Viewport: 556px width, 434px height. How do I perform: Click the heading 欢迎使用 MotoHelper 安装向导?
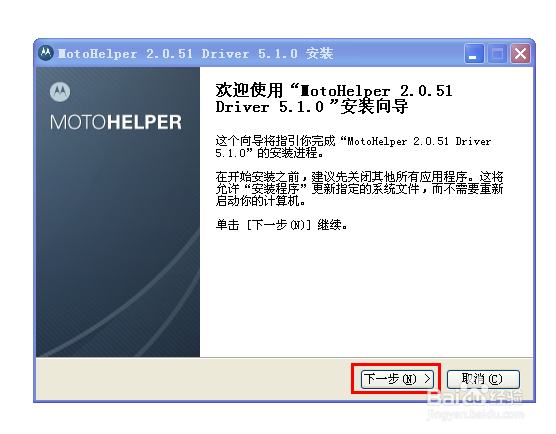click(x=334, y=99)
